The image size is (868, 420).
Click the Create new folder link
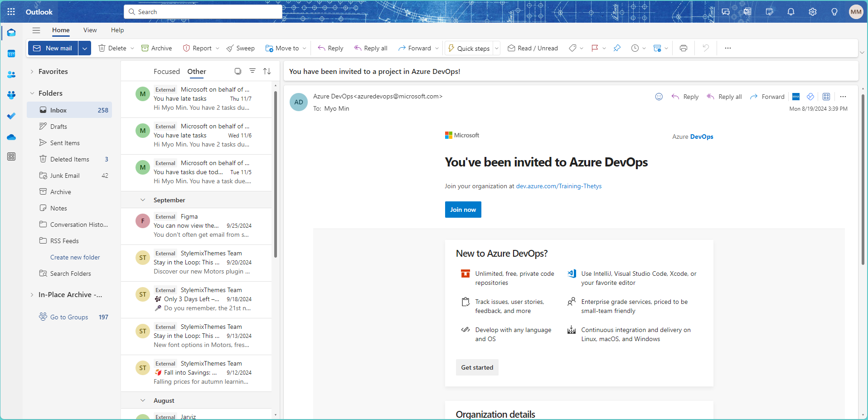(x=75, y=257)
